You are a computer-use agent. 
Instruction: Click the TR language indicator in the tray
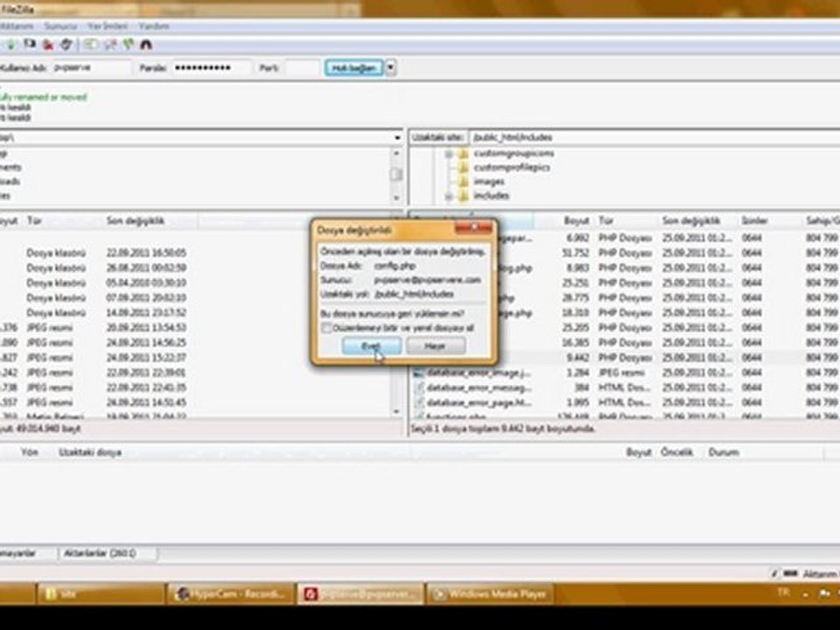pos(782,592)
